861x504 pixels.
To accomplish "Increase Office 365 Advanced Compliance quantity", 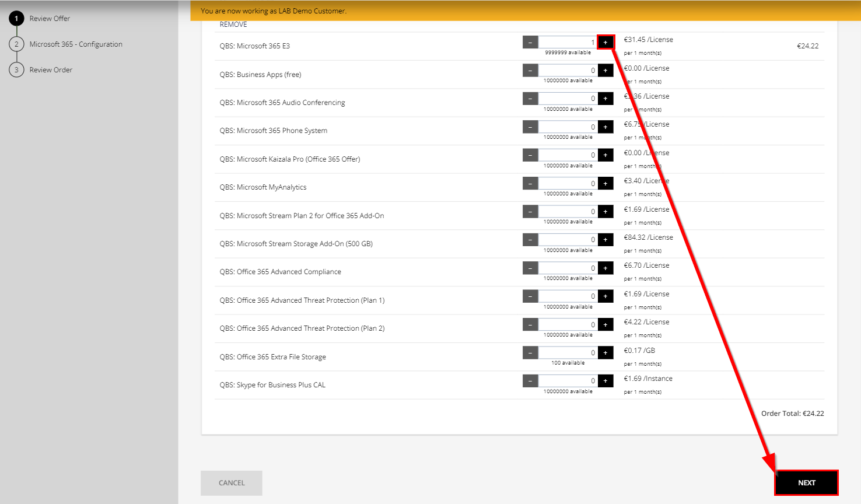I will click(605, 268).
